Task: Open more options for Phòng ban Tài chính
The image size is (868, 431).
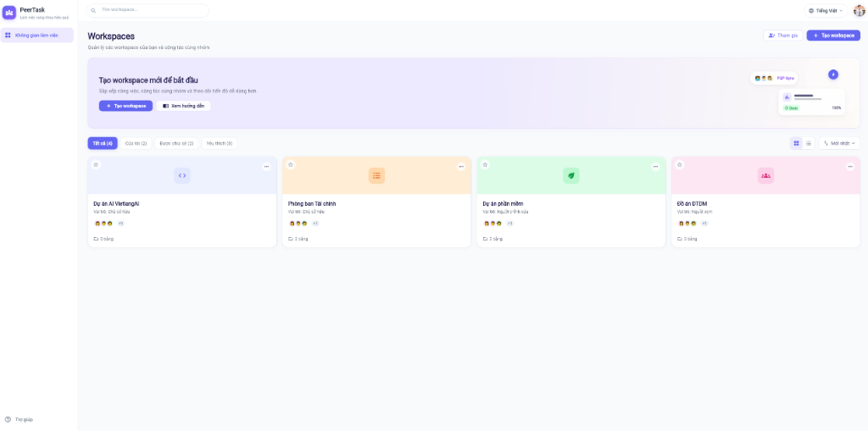Action: (461, 166)
